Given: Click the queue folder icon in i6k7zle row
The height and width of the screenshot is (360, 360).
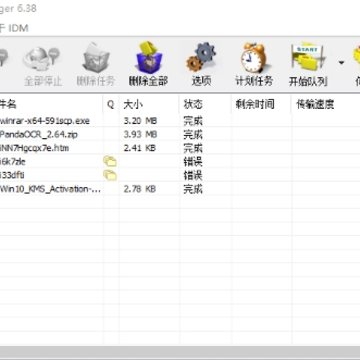Looking at the screenshot, I should click(110, 162).
